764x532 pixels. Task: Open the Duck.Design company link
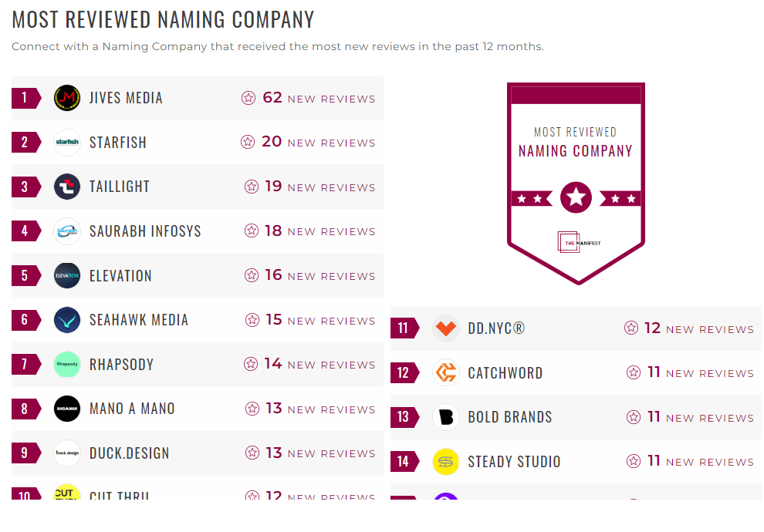129,453
